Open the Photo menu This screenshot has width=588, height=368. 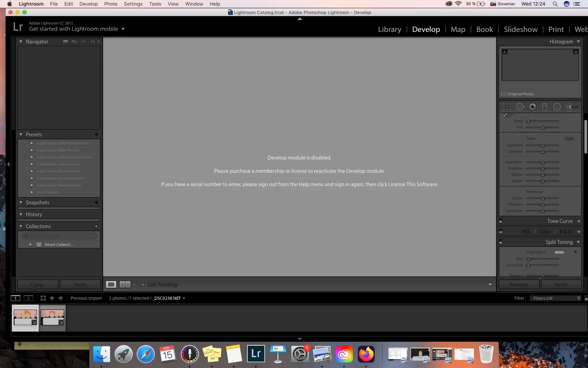111,4
